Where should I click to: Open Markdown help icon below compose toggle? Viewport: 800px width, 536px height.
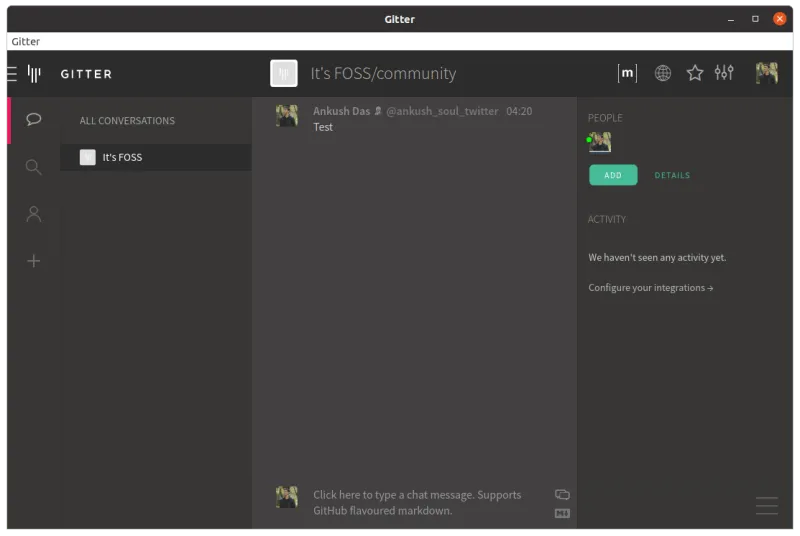[x=562, y=513]
